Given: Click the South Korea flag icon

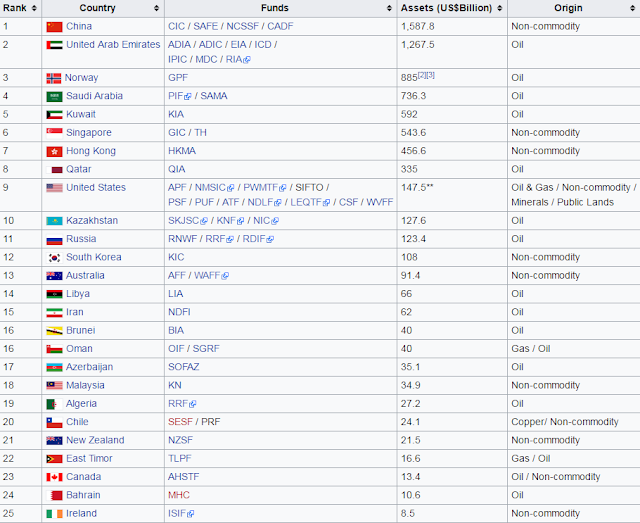Looking at the screenshot, I should [54, 258].
